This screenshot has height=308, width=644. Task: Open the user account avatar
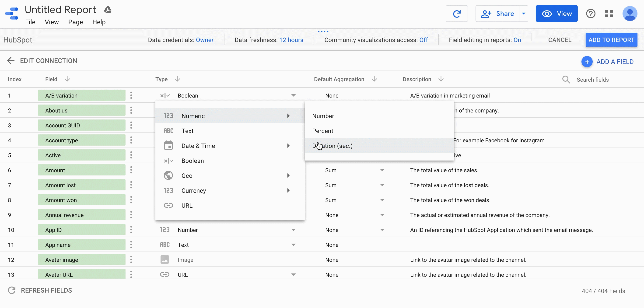point(630,14)
